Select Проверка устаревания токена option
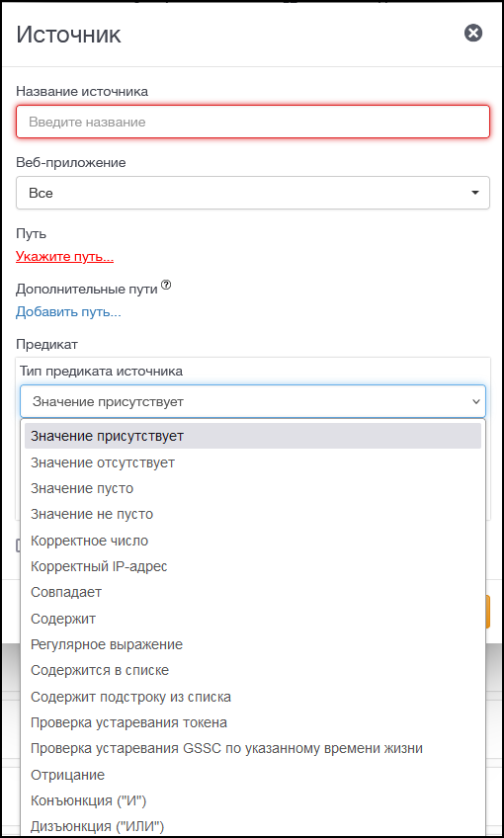The image size is (504, 838). 253,722
